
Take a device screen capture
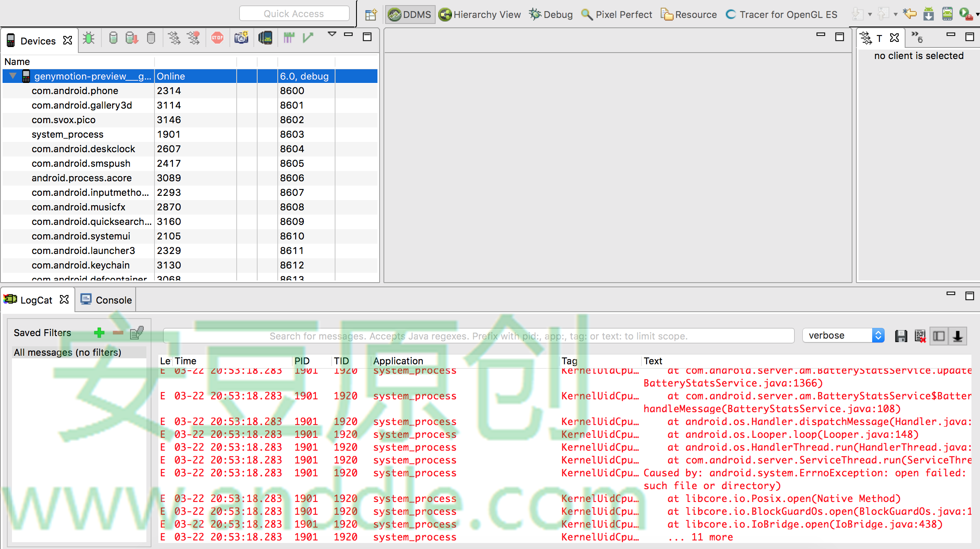click(241, 38)
